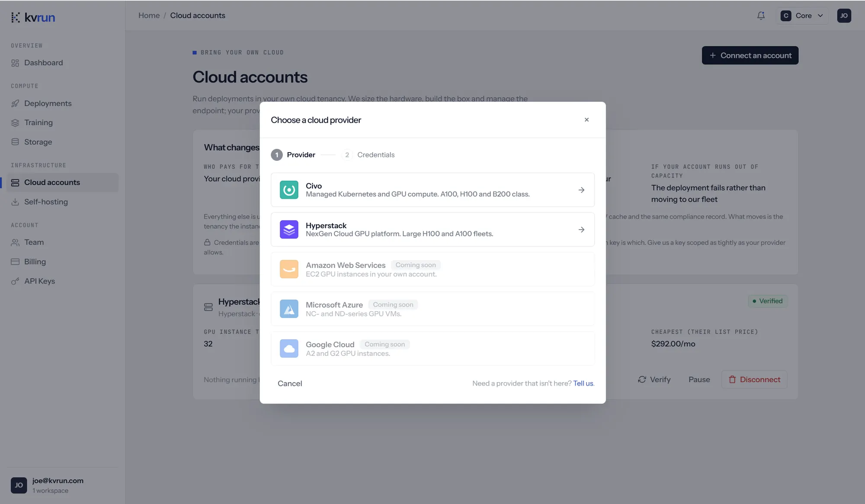Image resolution: width=865 pixels, height=504 pixels.
Task: Click the Team people icon
Action: tap(15, 242)
